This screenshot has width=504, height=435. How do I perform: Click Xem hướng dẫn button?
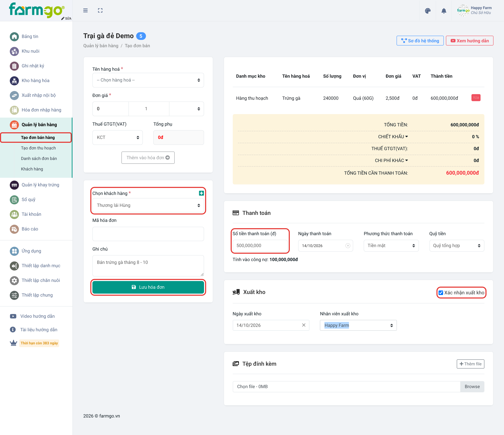click(470, 41)
